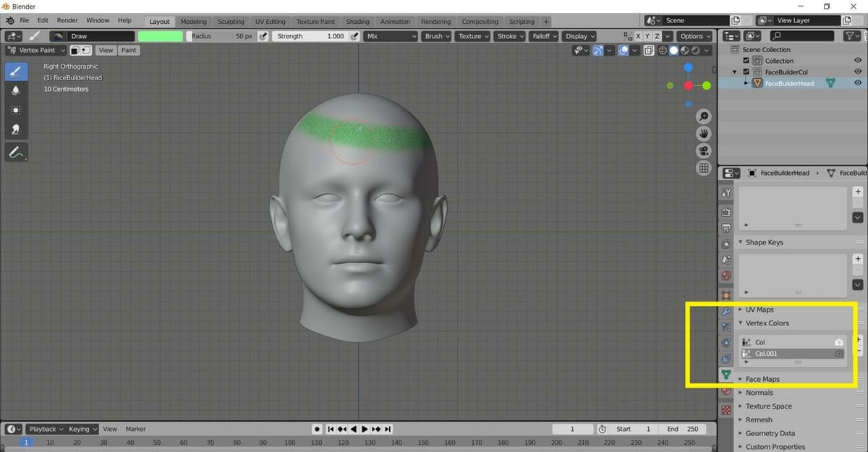Open the View Layer properties tab
This screenshot has width=868, height=452.
click(726, 244)
